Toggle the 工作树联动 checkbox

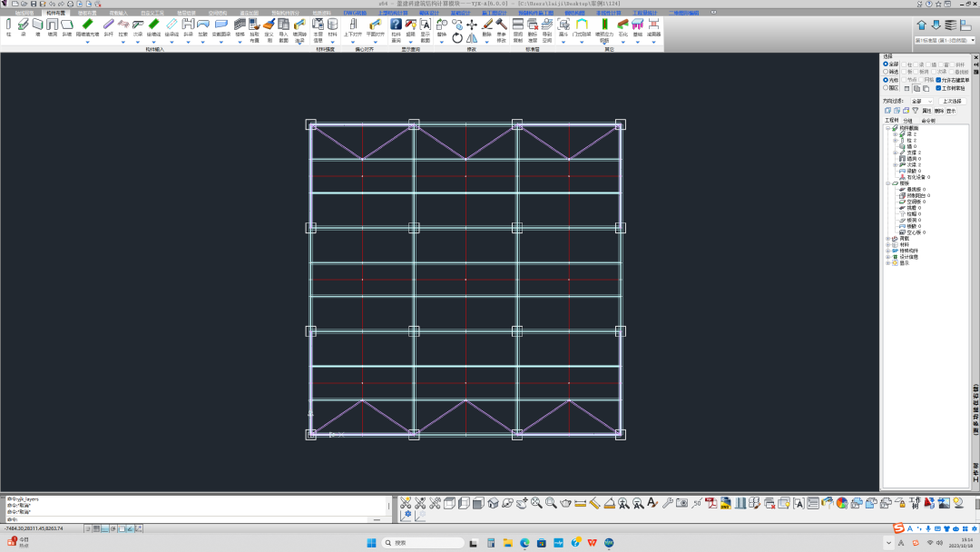coord(938,88)
